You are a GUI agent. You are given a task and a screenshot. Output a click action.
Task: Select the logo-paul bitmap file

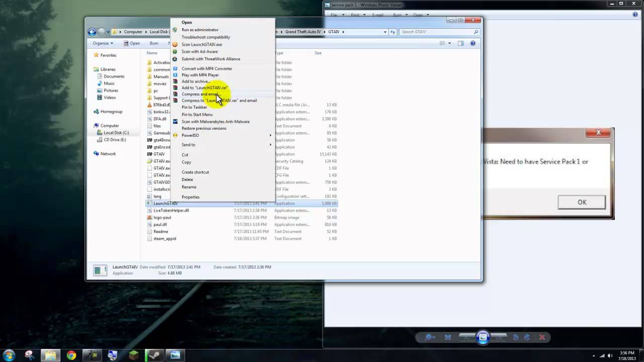162,218
